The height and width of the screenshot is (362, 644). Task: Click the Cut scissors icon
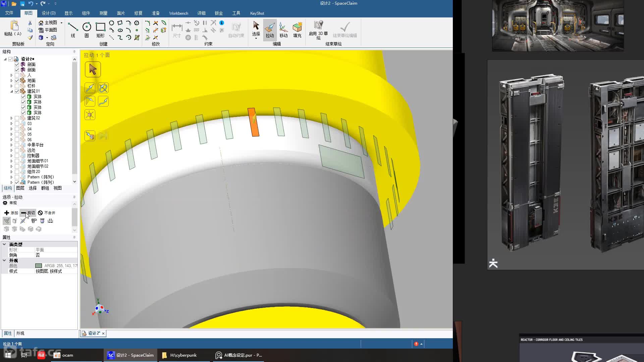(30, 23)
